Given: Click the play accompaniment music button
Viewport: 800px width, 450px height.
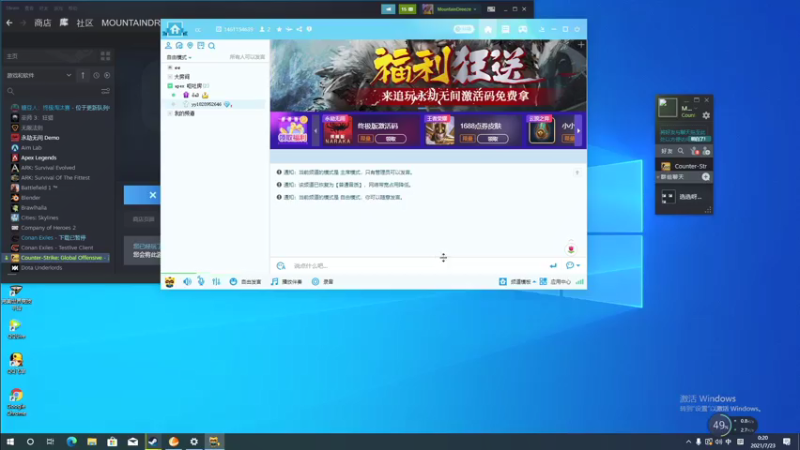Looking at the screenshot, I should pyautogui.click(x=287, y=282).
